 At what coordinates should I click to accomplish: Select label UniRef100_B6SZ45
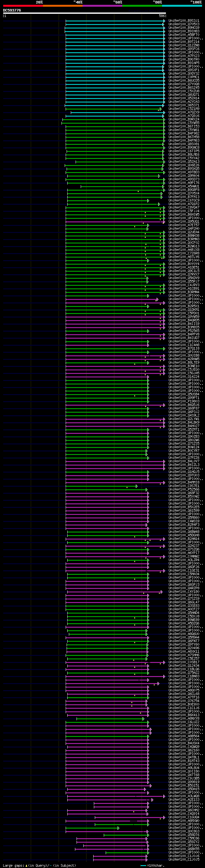tap(184, 87)
